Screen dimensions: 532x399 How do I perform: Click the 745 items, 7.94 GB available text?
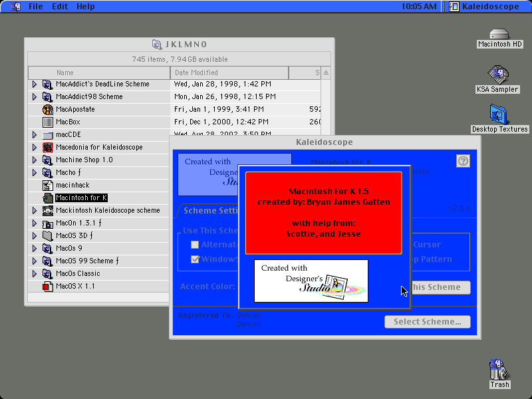(180, 59)
